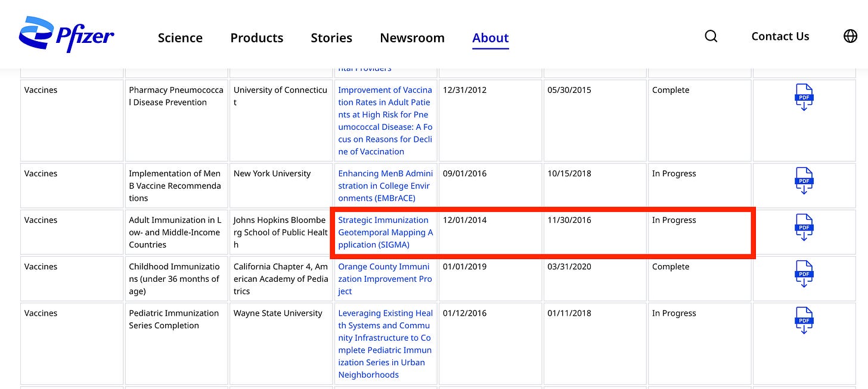868x389 pixels.
Task: Select Johns Hopkins Bloomberg School cell
Action: point(280,232)
